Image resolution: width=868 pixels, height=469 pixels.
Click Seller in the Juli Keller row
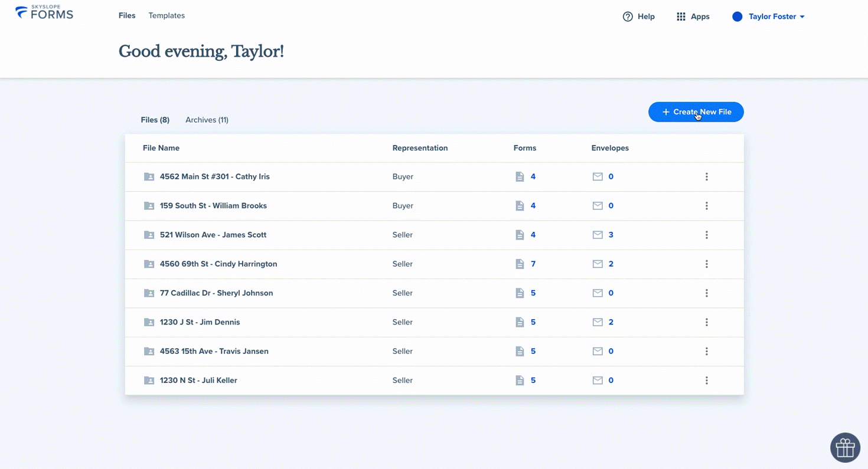coord(403,381)
